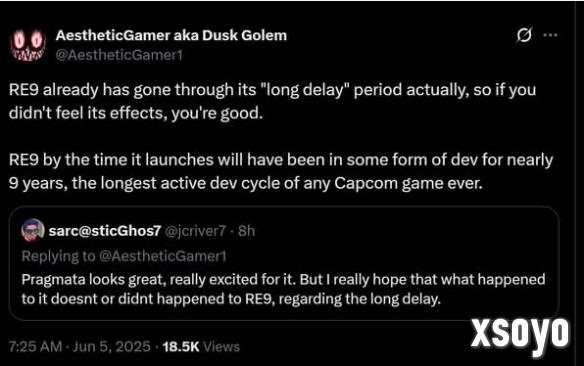Click the Jun 5, 2025 date
The image size is (584, 366).
point(112,347)
